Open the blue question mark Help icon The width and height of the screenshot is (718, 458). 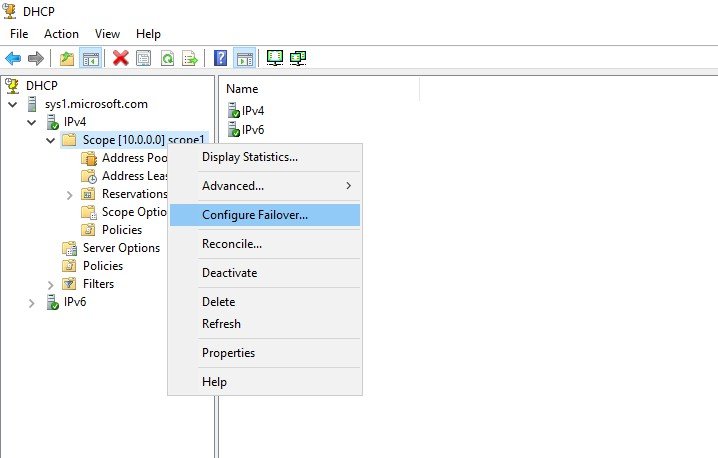point(221,58)
